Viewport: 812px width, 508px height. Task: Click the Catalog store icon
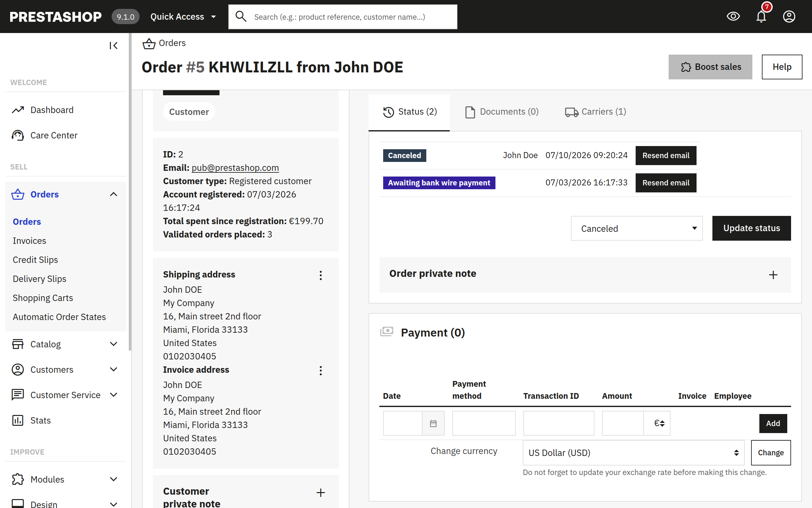[x=18, y=344]
